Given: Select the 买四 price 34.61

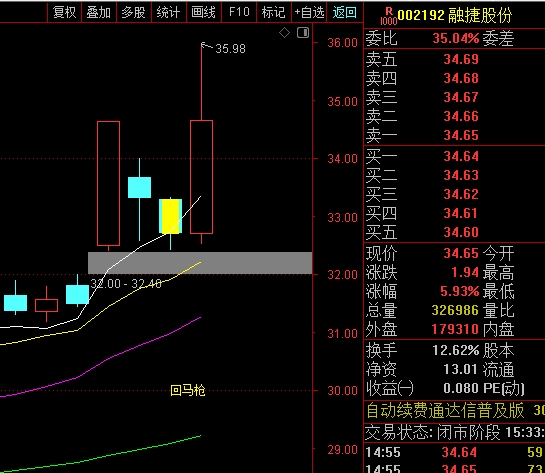Looking at the screenshot, I should (x=461, y=213).
